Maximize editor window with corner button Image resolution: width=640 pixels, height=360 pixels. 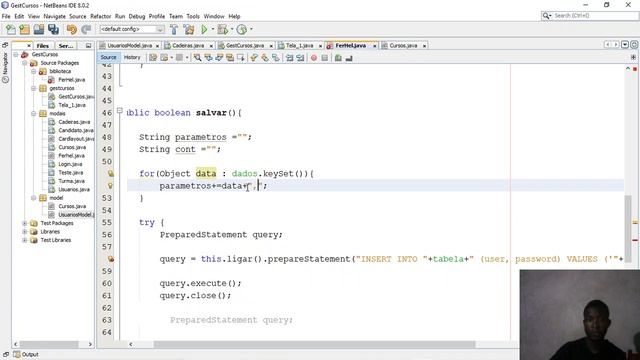click(x=634, y=44)
